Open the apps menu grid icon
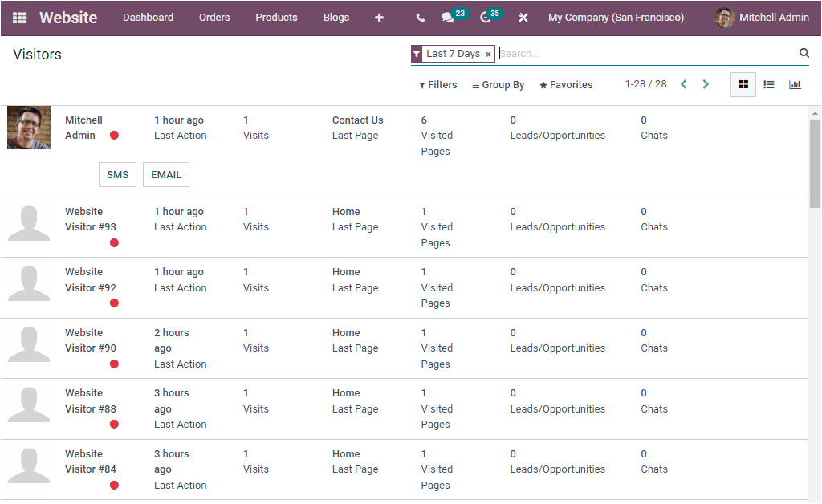Image resolution: width=822 pixels, height=504 pixels. 19,17
